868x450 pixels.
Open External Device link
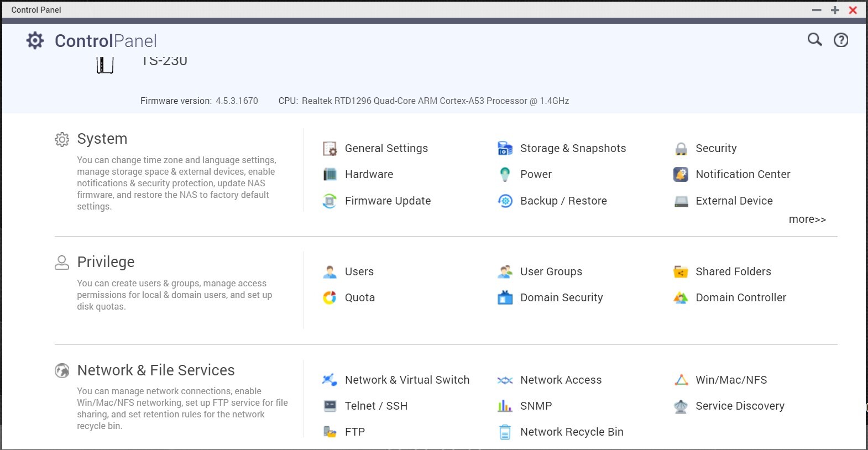tap(734, 201)
